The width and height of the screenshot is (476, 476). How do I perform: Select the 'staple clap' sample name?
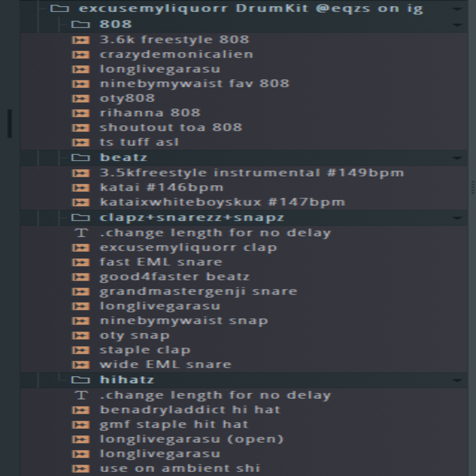point(145,350)
